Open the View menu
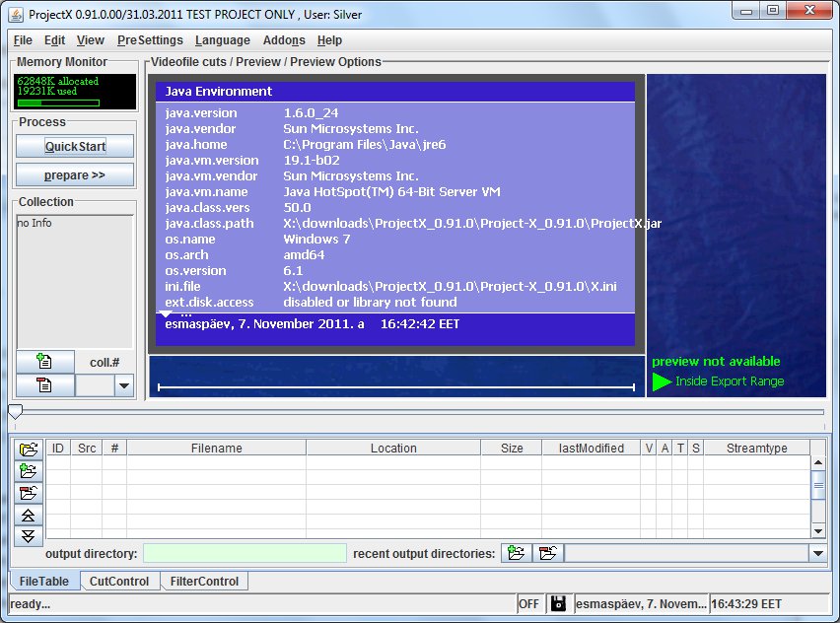This screenshot has height=623, width=840. (x=91, y=40)
